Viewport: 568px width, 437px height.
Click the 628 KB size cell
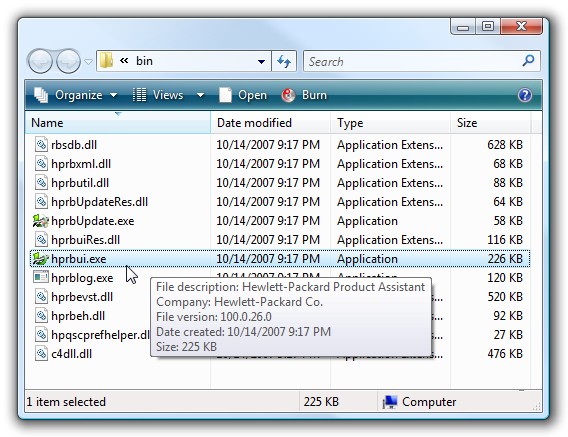[505, 145]
